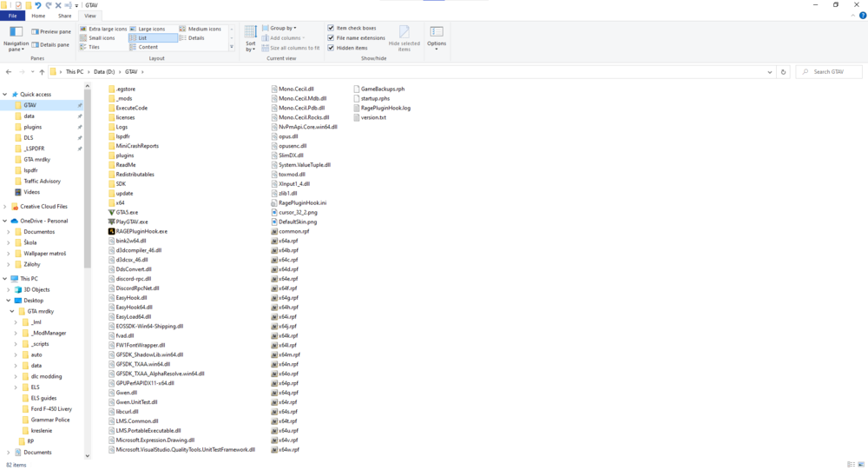Switch layout to Tiles
This screenshot has width=868, height=470.
pos(89,47)
